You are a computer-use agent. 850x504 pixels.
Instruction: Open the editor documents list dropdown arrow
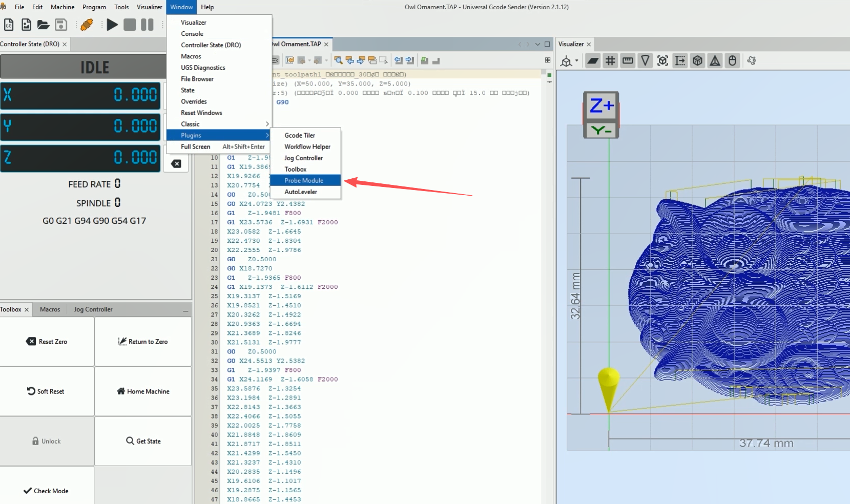(x=537, y=44)
